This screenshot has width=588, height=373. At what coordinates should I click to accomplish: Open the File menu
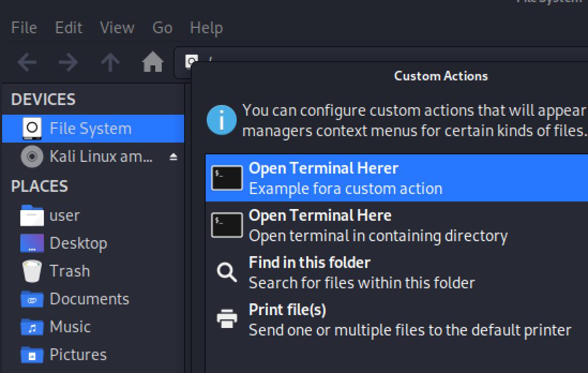click(x=24, y=27)
